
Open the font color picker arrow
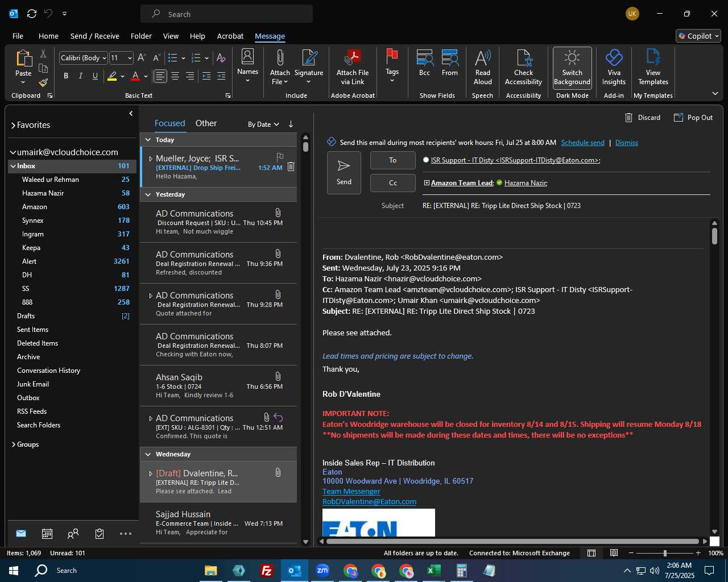click(x=146, y=76)
